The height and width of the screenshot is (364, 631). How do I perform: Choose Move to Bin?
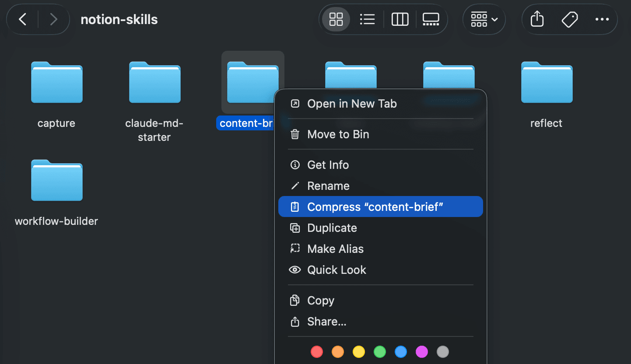(381, 134)
